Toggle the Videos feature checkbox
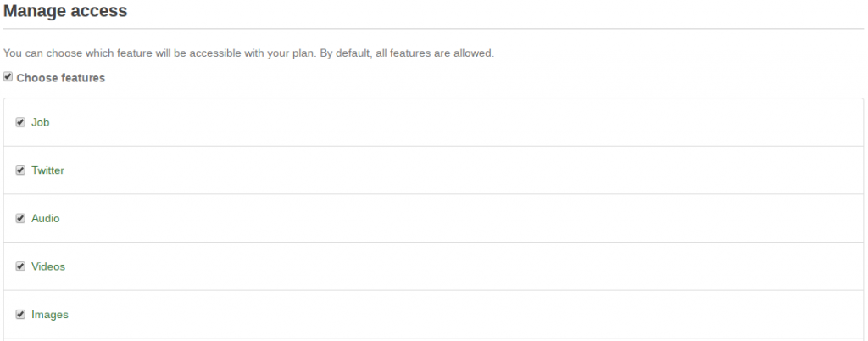Screen dimensions: 868x341 coord(20,266)
